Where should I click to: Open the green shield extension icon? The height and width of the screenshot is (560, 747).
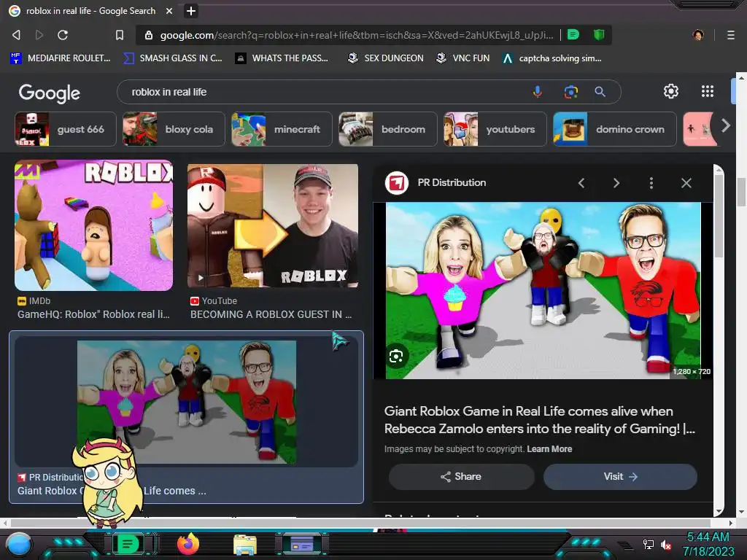pos(599,34)
